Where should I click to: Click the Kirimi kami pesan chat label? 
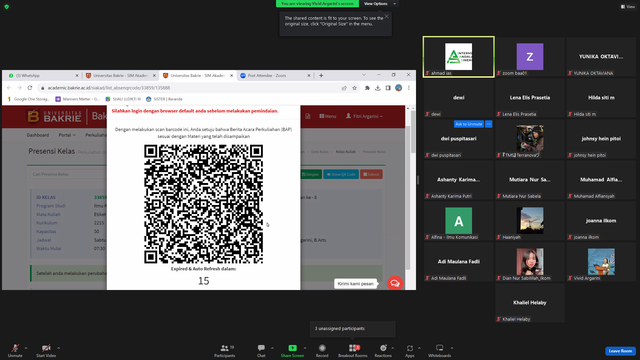356,284
